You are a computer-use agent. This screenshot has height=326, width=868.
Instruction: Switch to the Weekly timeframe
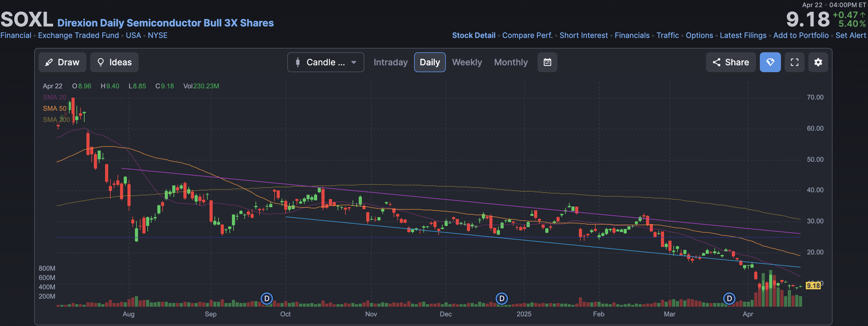coord(467,62)
